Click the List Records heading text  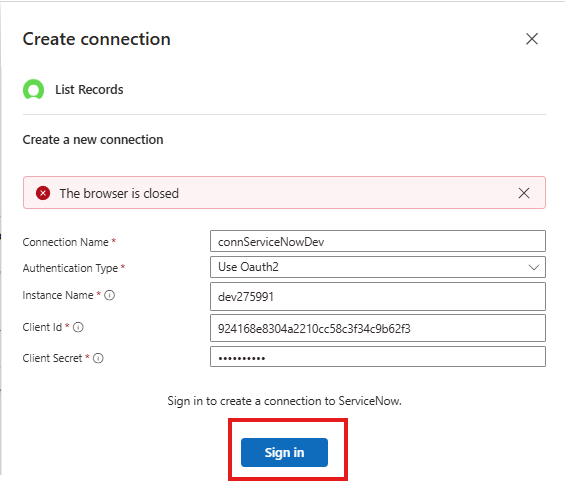pos(89,89)
